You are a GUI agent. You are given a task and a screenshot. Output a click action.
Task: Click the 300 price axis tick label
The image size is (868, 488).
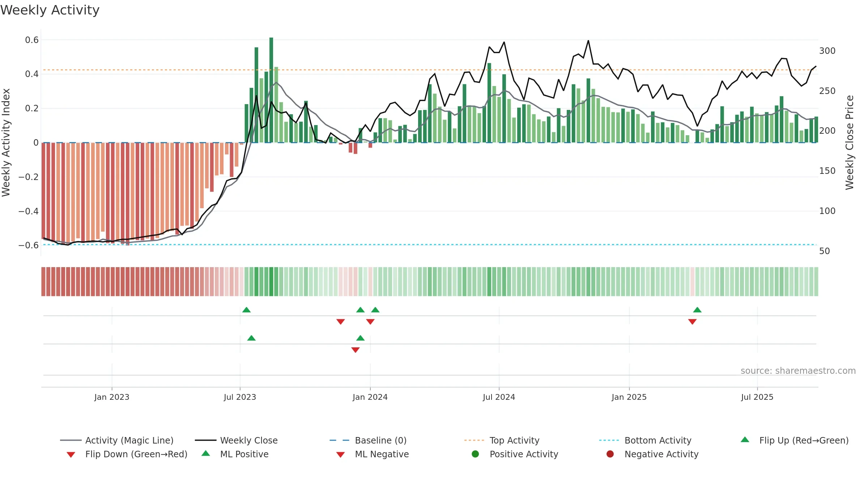(827, 51)
